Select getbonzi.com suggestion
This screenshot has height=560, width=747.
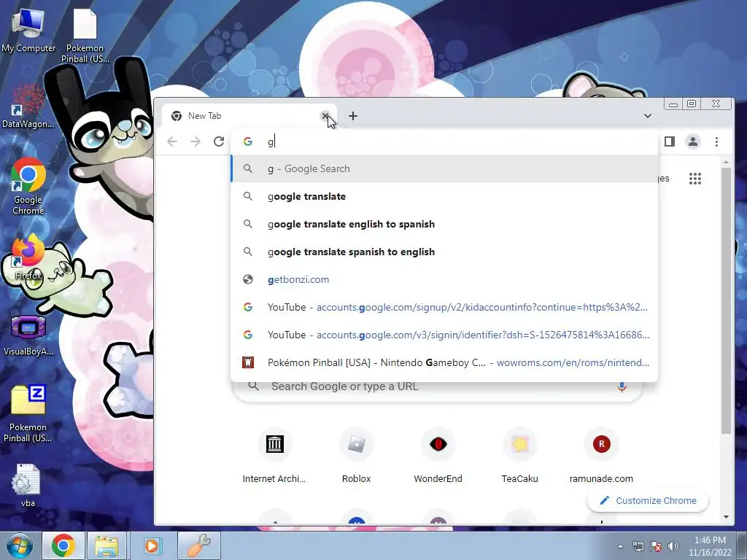pyautogui.click(x=444, y=279)
